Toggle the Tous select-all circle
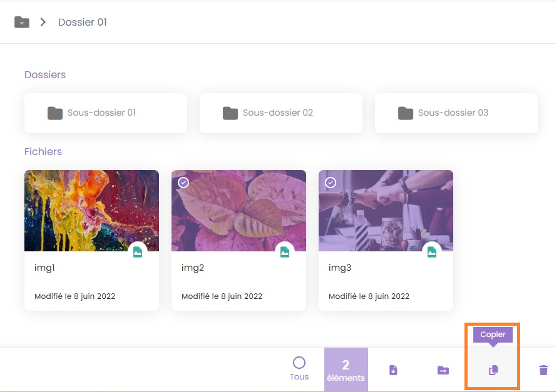 coord(299,363)
